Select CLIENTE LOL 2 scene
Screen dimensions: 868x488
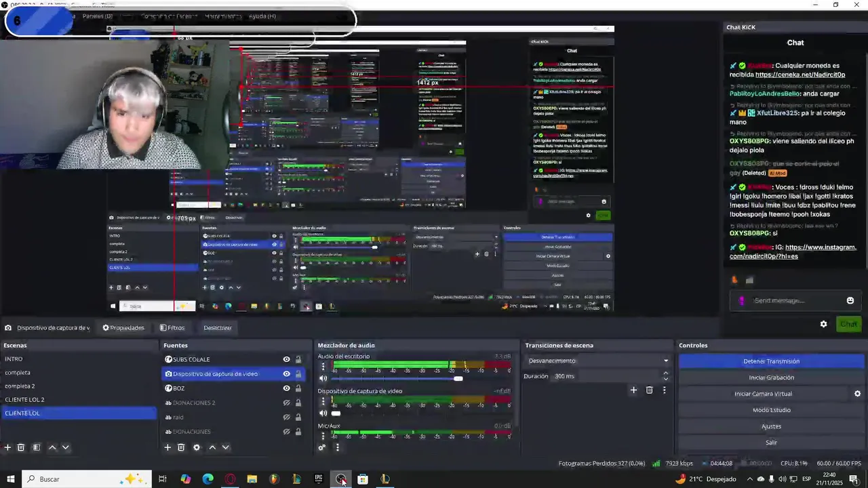[x=79, y=400]
